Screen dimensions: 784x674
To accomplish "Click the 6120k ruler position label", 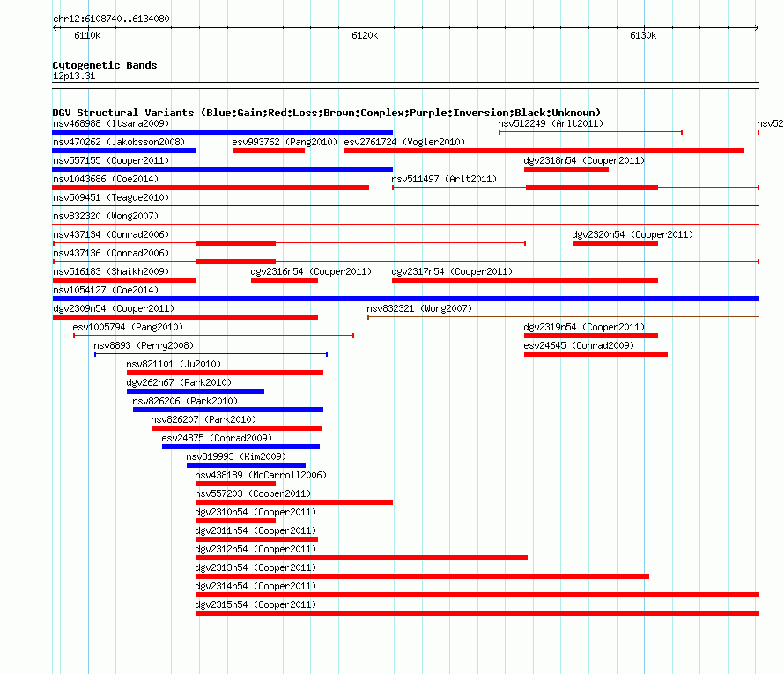I will 365,35.
